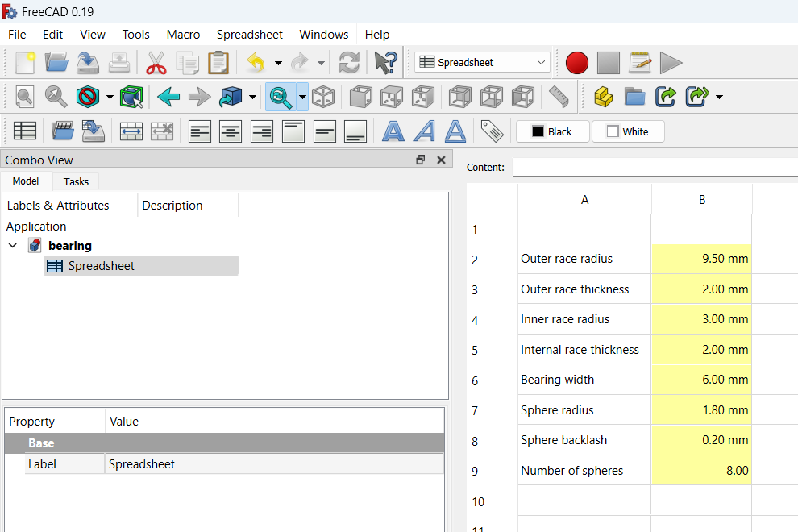This screenshot has height=532, width=798.
Task: Select the Sphere backlash 0.20 mm value
Action: pos(701,440)
